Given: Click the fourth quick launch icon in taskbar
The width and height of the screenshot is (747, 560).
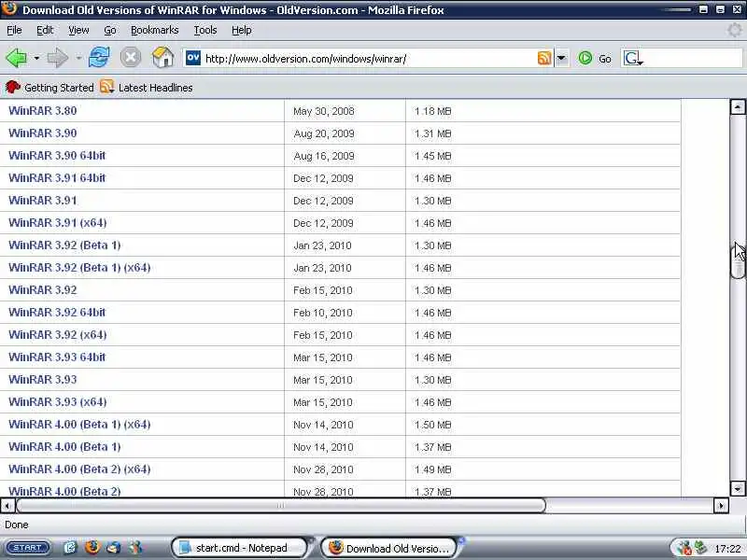Looking at the screenshot, I should point(136,548).
